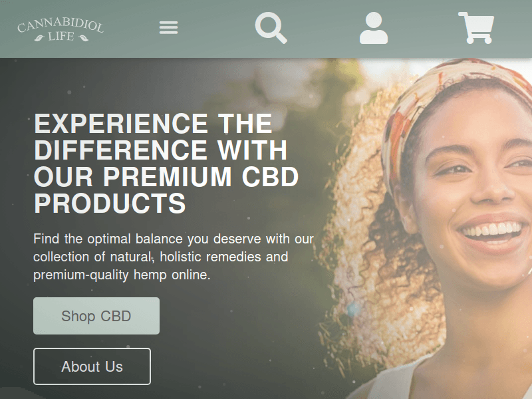Image resolution: width=532 pixels, height=399 pixels.
Task: Click the OUR PREMIUM CBD headline line
Action: 167,176
